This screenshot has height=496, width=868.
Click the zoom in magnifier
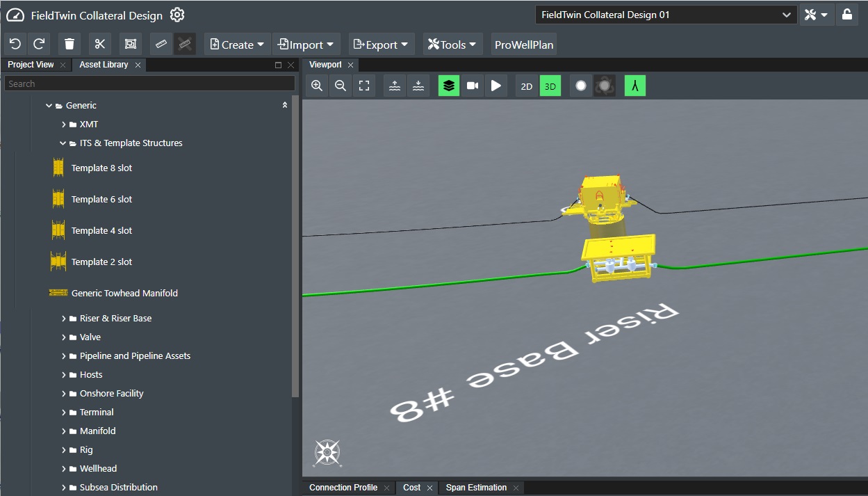tap(317, 86)
